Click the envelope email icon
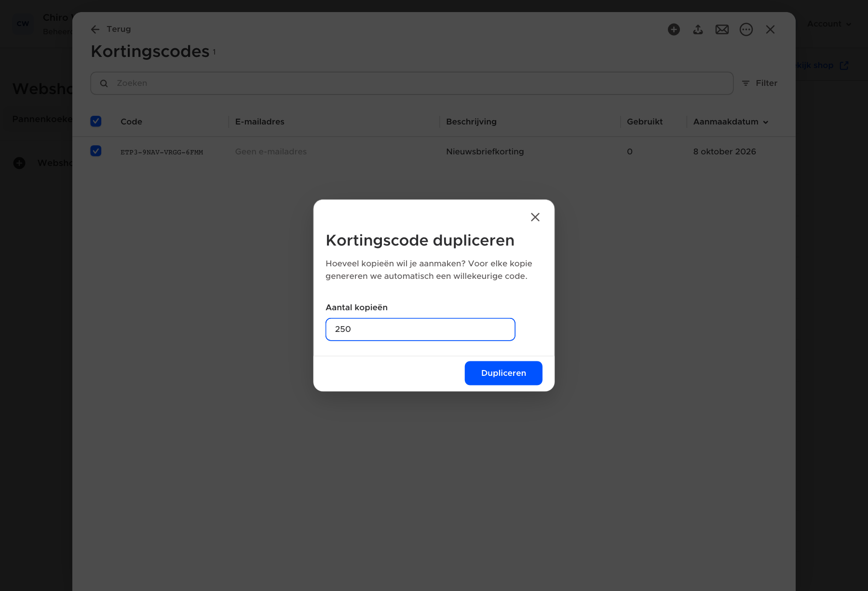Image resolution: width=868 pixels, height=591 pixels. [722, 29]
